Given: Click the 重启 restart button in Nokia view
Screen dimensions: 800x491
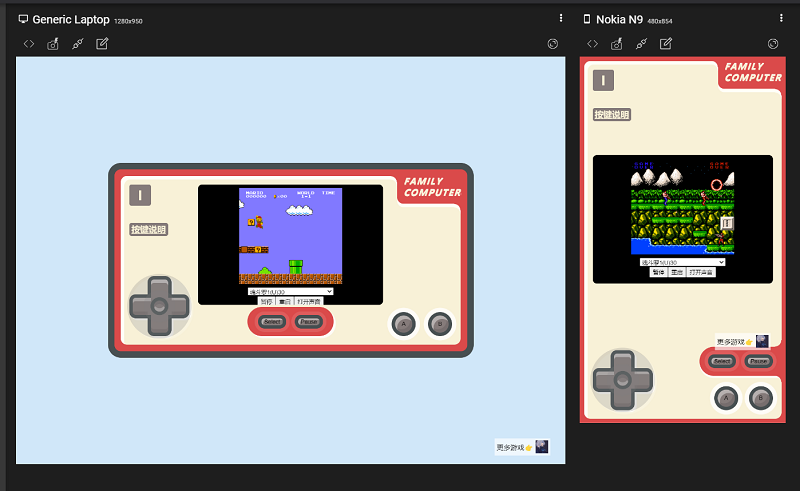Looking at the screenshot, I should 677,272.
